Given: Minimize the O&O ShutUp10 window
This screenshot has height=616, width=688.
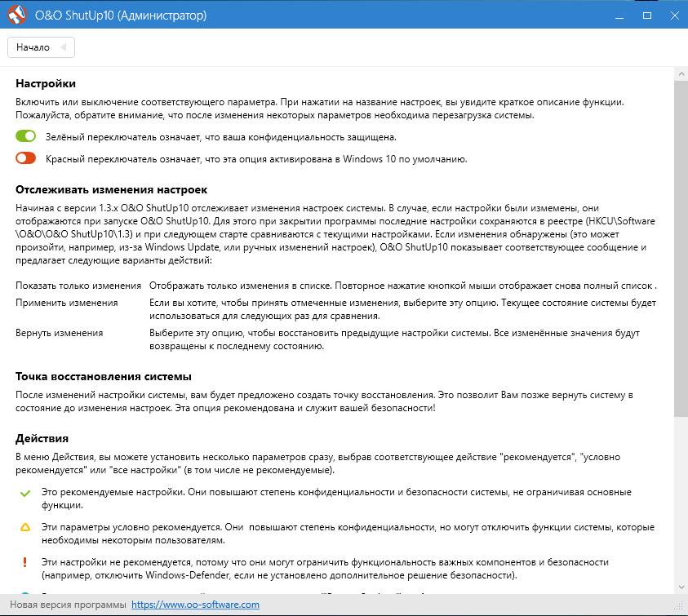Looking at the screenshot, I should point(619,16).
